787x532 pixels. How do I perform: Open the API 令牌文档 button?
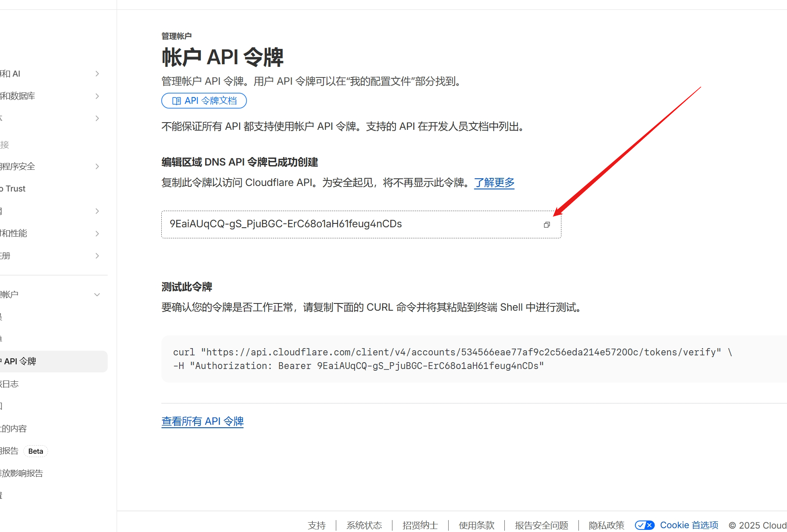(x=204, y=101)
